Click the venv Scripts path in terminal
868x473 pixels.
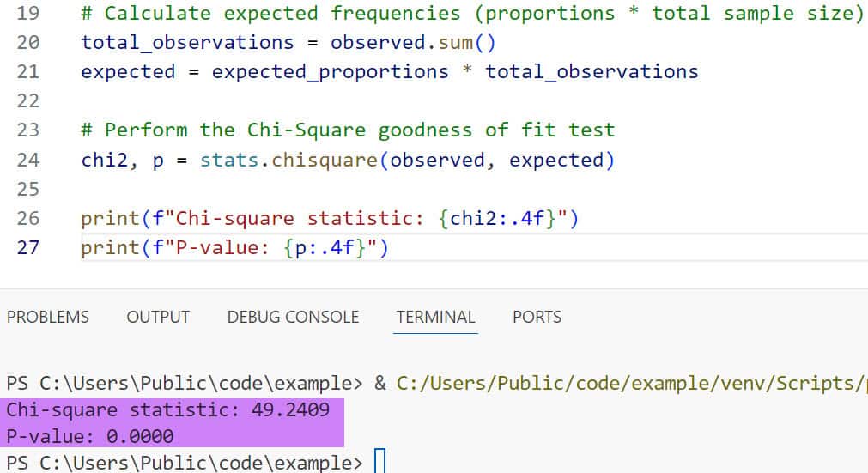[631, 383]
